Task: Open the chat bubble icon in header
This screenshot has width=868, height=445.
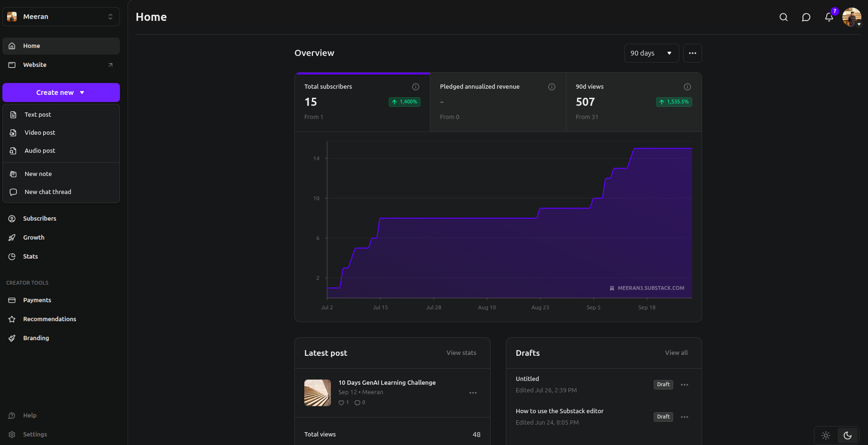Action: (806, 17)
